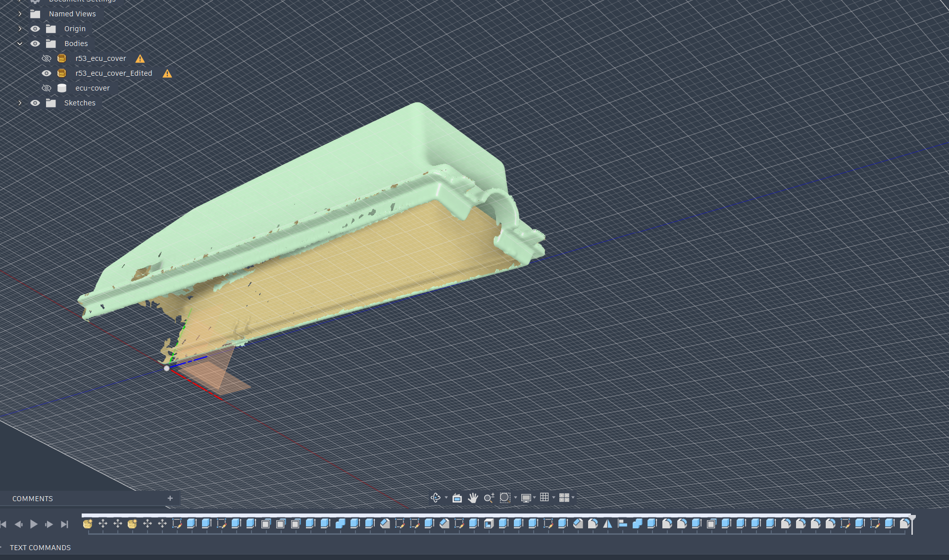Select the Named Views label
The image size is (949, 560).
(72, 14)
